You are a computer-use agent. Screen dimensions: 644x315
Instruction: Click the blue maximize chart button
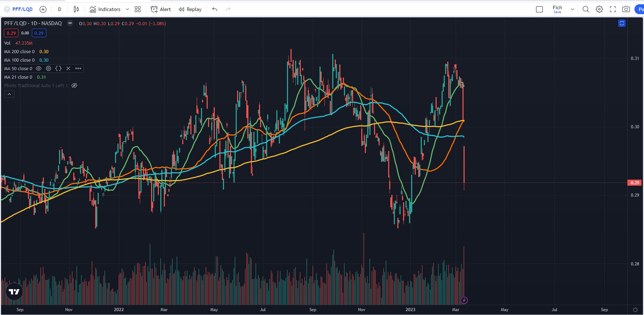tap(622, 23)
